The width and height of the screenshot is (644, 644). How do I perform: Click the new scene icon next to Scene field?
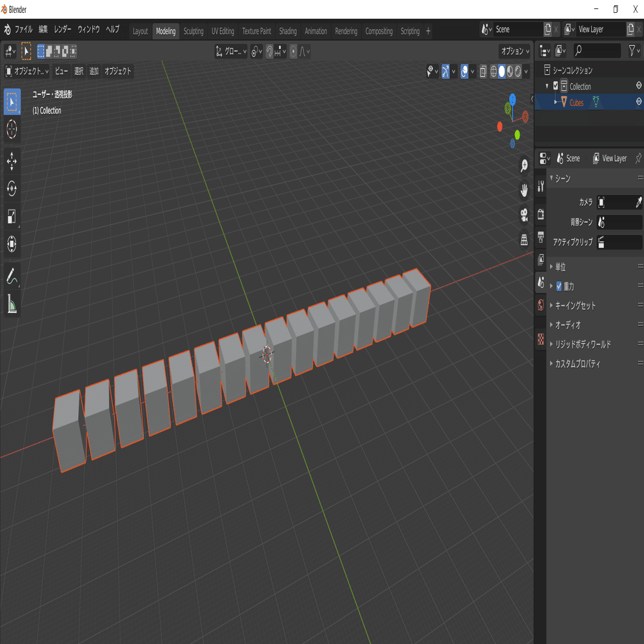(x=547, y=29)
